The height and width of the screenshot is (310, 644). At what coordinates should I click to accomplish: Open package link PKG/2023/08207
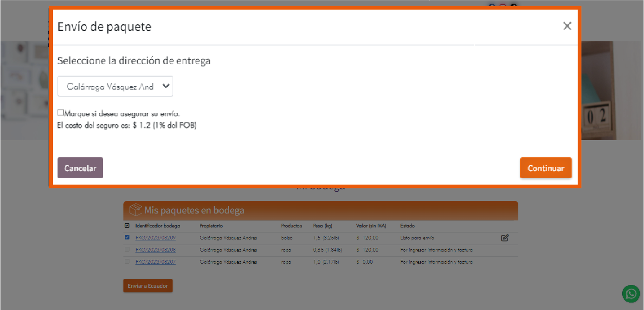pyautogui.click(x=155, y=262)
